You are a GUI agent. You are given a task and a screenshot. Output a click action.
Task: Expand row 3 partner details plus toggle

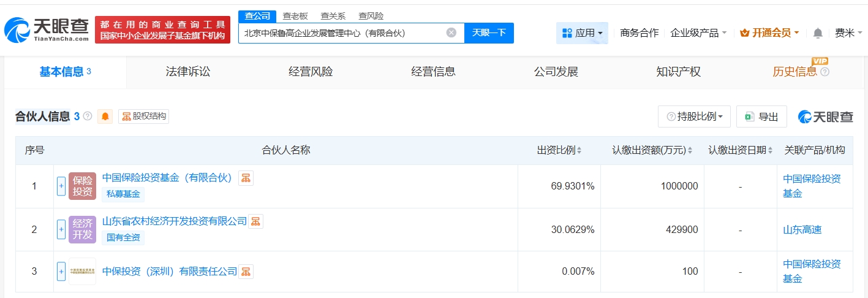click(61, 272)
